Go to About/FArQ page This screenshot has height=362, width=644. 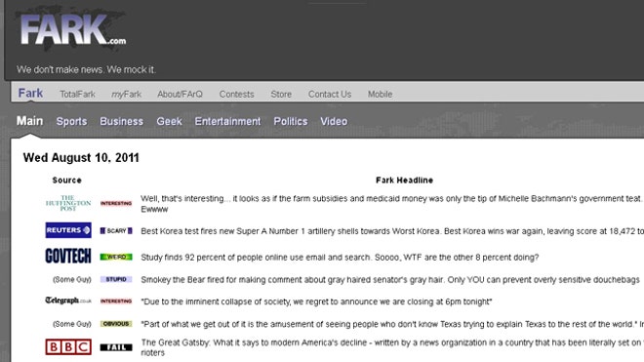(180, 94)
